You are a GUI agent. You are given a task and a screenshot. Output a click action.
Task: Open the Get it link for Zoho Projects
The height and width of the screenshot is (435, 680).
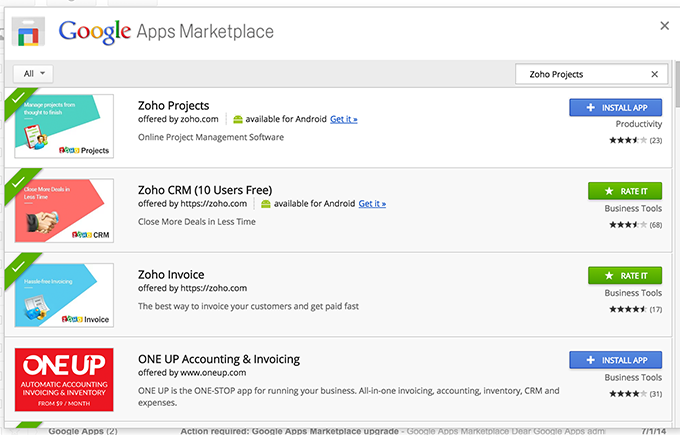[343, 119]
